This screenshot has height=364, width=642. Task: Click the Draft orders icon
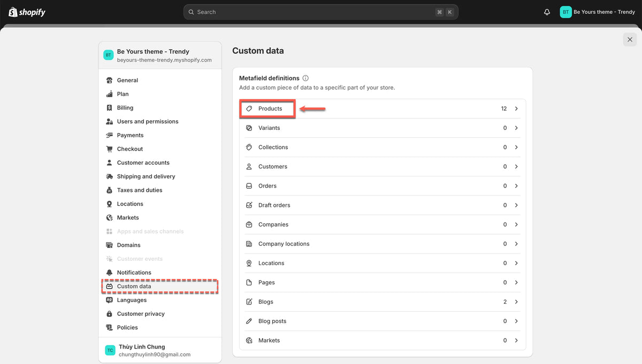(249, 205)
